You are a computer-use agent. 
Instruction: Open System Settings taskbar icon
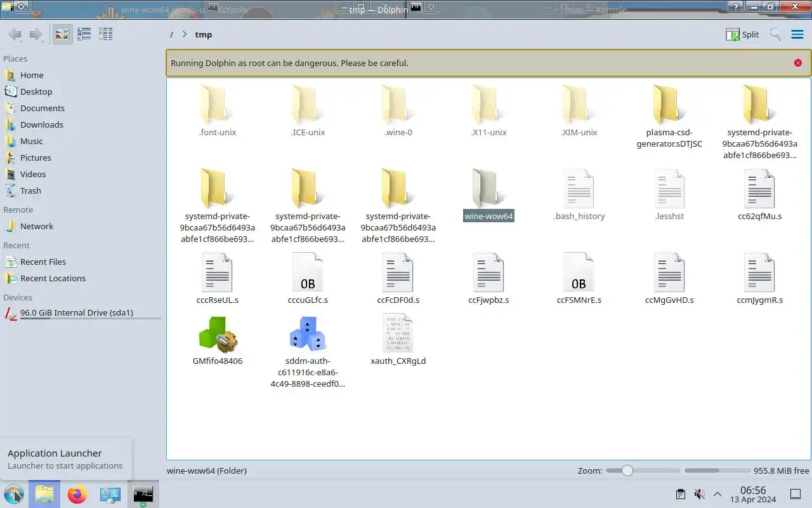[x=110, y=494]
